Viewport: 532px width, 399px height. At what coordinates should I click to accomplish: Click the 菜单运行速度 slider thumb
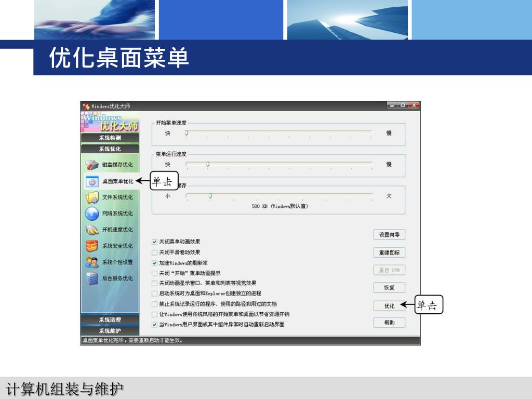[x=208, y=165]
